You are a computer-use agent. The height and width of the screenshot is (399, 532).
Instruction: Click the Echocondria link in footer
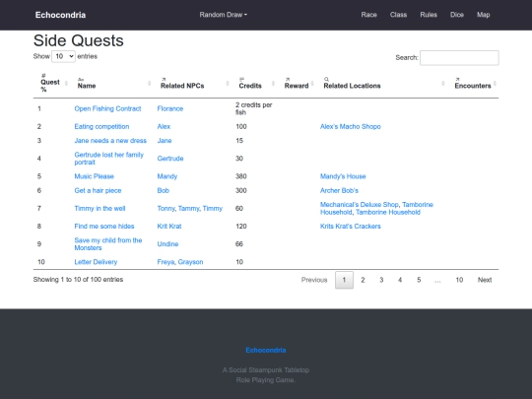[x=266, y=350]
